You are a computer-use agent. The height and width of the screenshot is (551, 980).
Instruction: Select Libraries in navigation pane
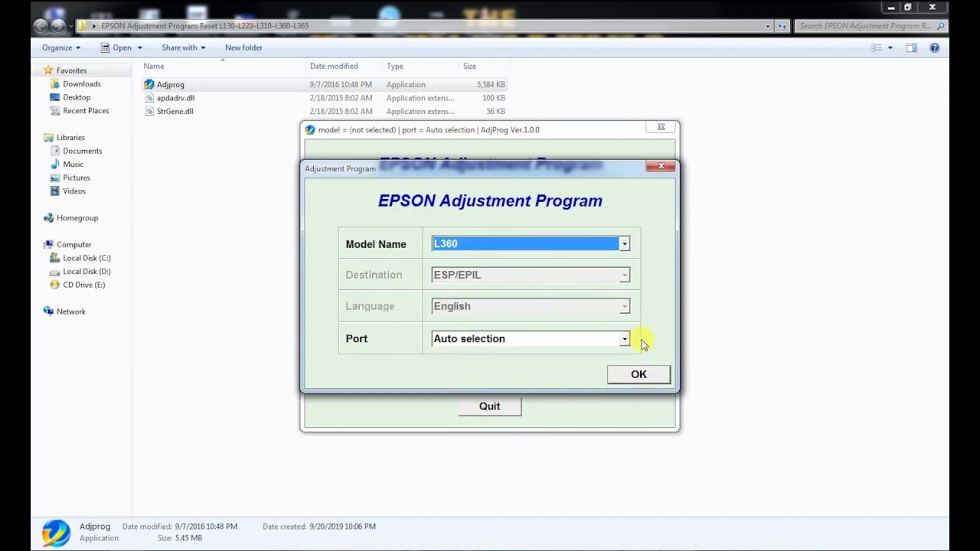[x=70, y=138]
